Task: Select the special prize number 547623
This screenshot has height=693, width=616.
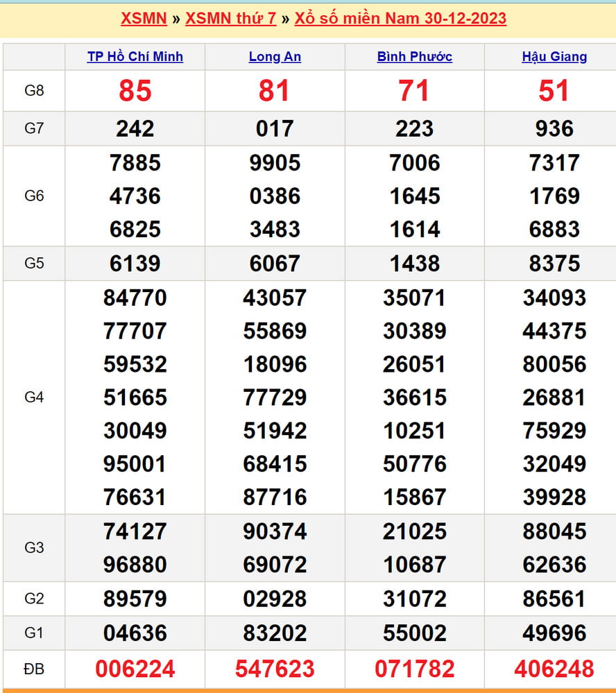Action: (x=275, y=669)
